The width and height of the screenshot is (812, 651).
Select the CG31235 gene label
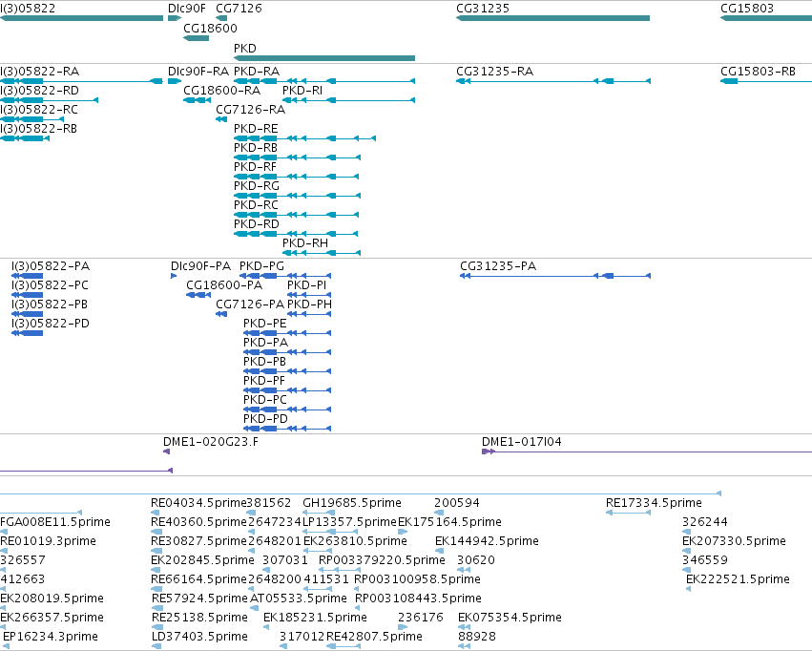point(483,9)
